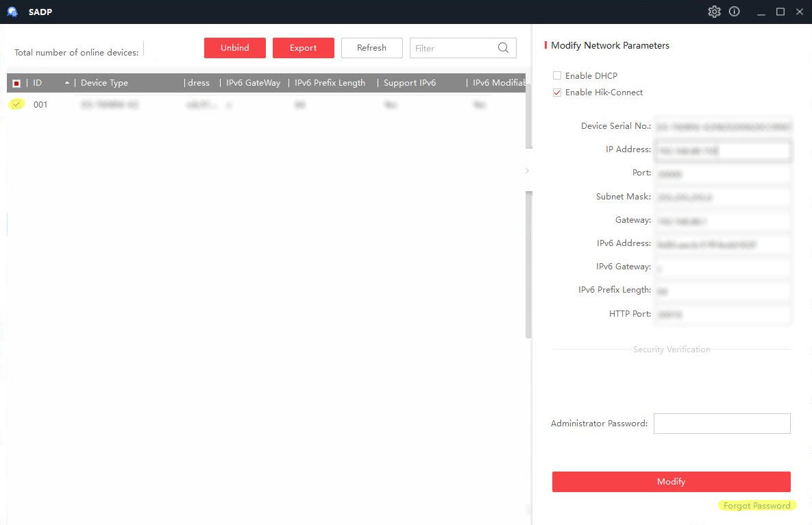The height and width of the screenshot is (525, 812).
Task: Maximize the SADP window
Action: point(780,12)
